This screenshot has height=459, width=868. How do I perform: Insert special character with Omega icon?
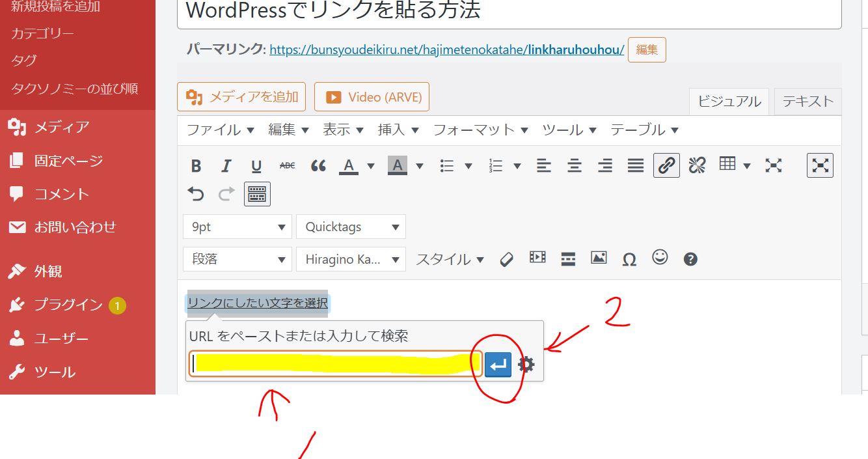click(629, 259)
